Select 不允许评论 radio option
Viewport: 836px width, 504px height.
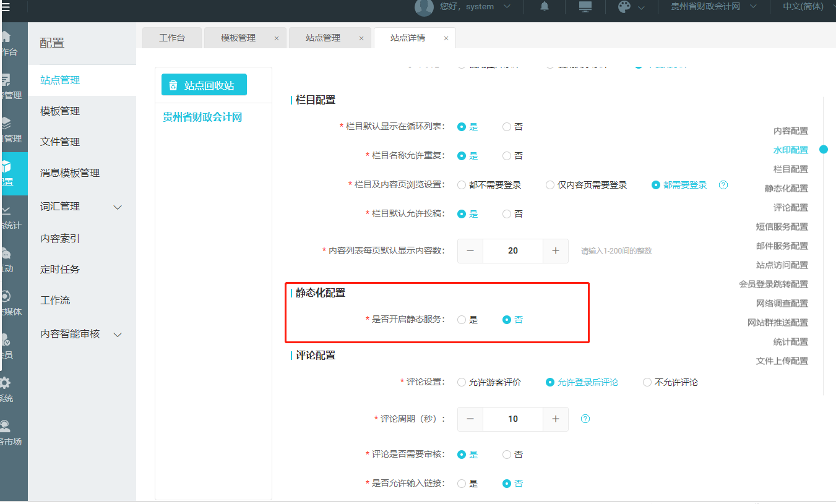(647, 382)
